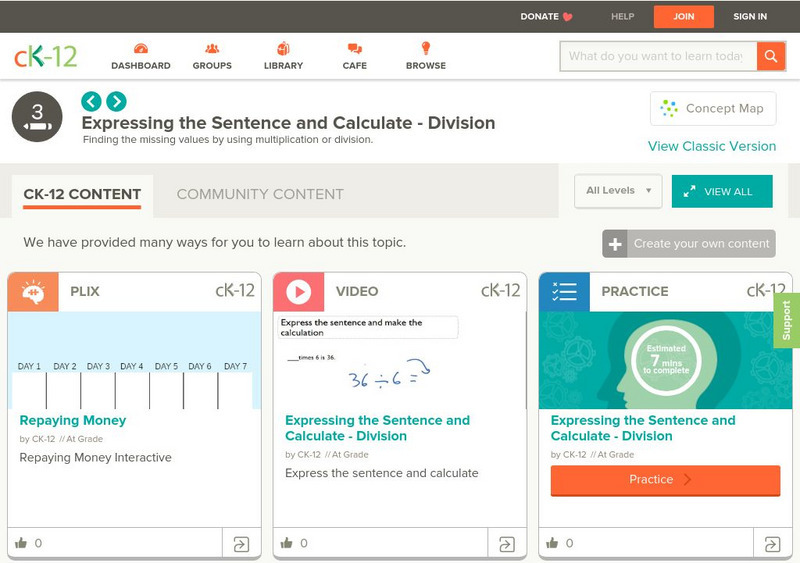Expand the All Levels dropdown

[618, 191]
